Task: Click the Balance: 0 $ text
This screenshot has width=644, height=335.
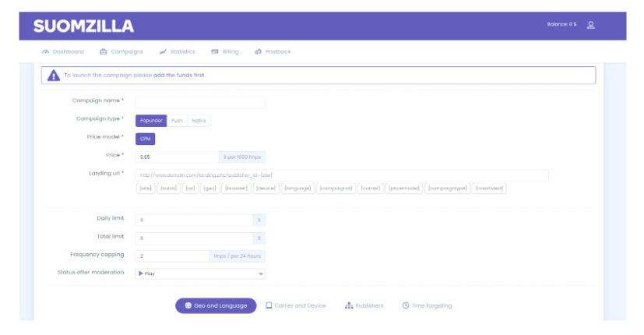Action: pyautogui.click(x=561, y=24)
